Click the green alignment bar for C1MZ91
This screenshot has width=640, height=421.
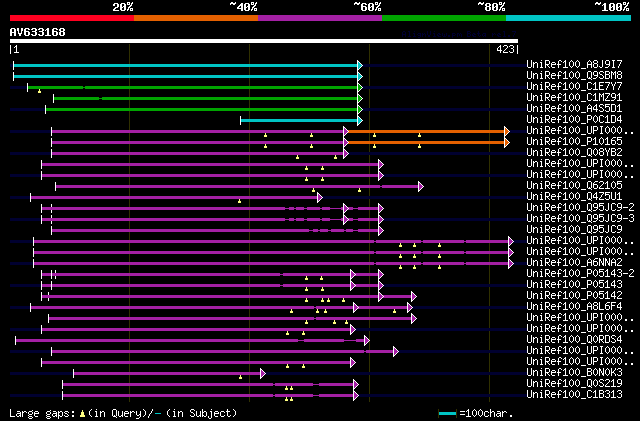point(206,98)
